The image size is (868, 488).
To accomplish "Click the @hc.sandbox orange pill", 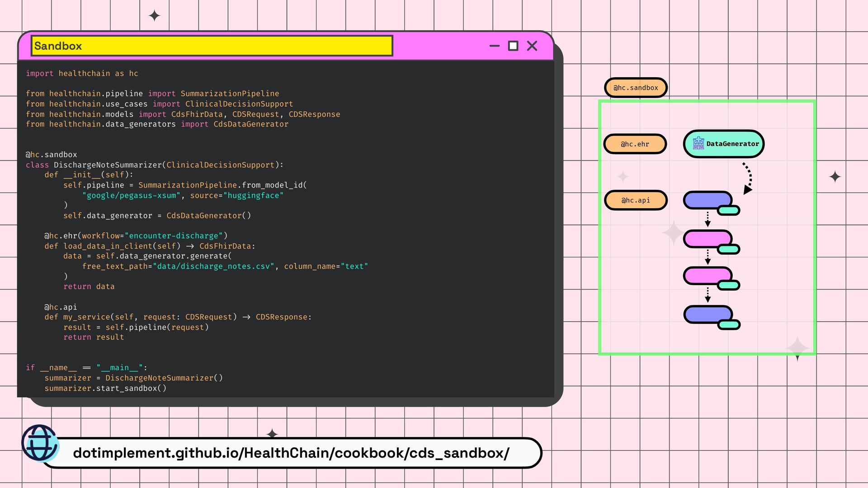I will click(x=636, y=88).
